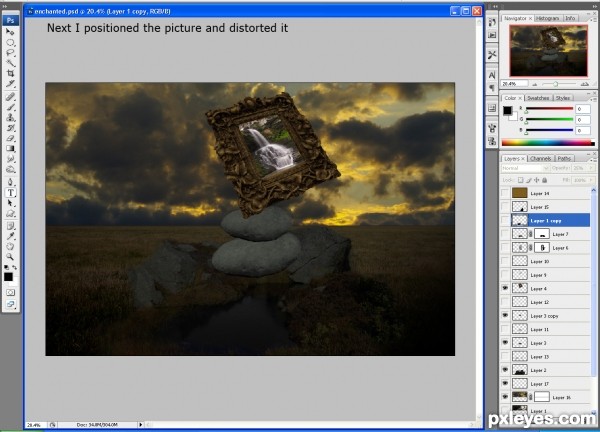Open the Opacity slider arrow

(592, 168)
